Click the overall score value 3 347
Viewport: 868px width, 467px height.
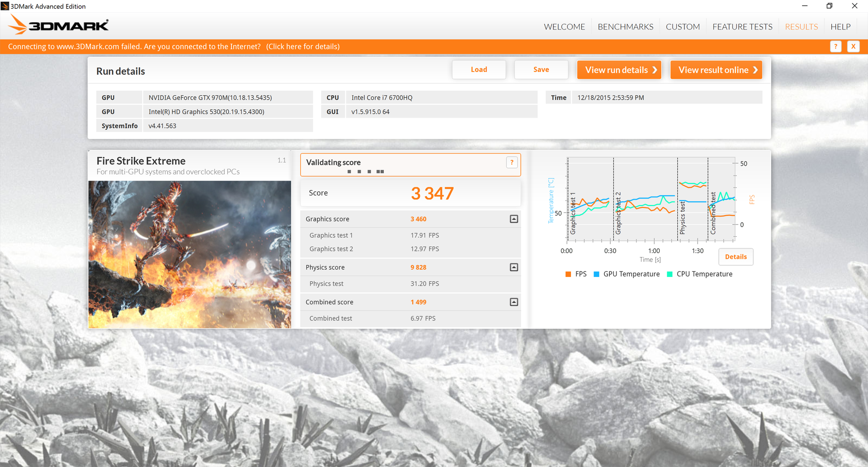432,194
